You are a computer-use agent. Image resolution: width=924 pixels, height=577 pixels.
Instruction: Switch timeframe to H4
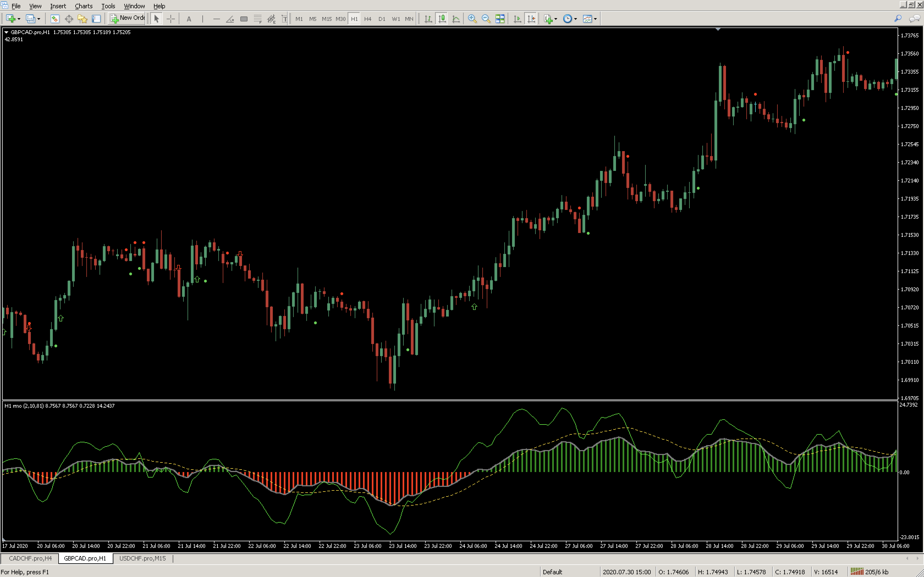coord(367,19)
